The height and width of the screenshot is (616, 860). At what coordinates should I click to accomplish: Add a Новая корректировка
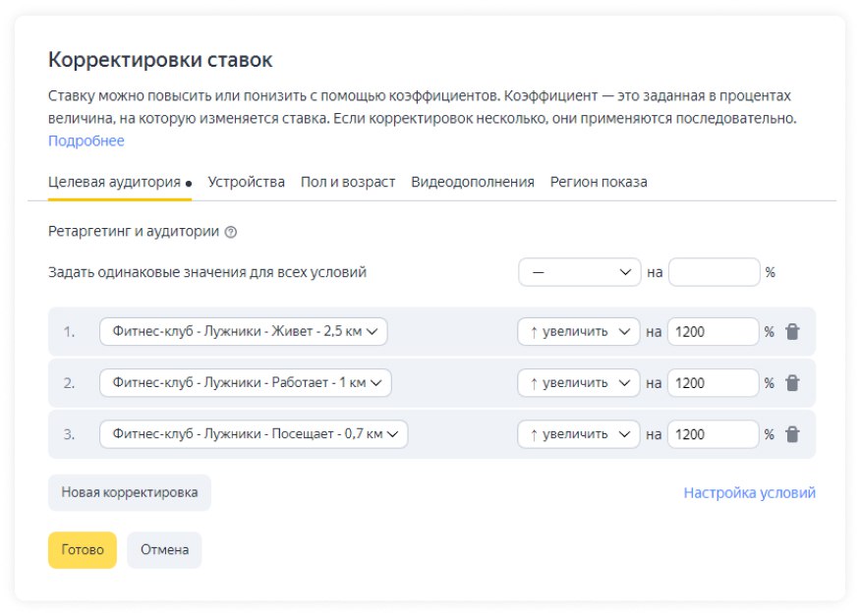[130, 492]
